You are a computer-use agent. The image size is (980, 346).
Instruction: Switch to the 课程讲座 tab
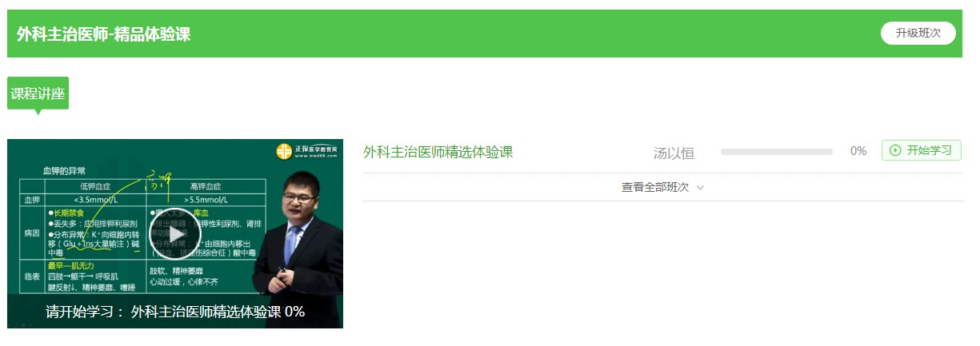click(x=38, y=93)
